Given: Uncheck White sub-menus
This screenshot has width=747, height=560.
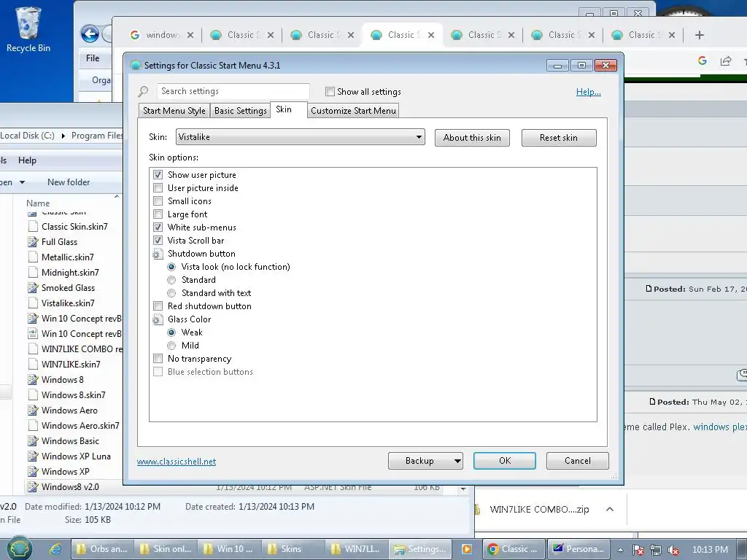Looking at the screenshot, I should tap(158, 227).
